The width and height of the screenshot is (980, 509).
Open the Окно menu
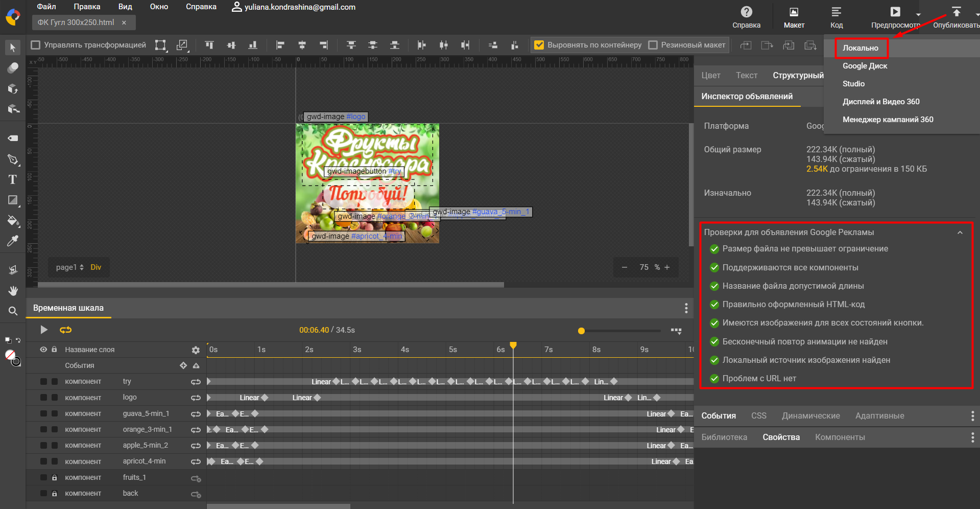point(159,7)
